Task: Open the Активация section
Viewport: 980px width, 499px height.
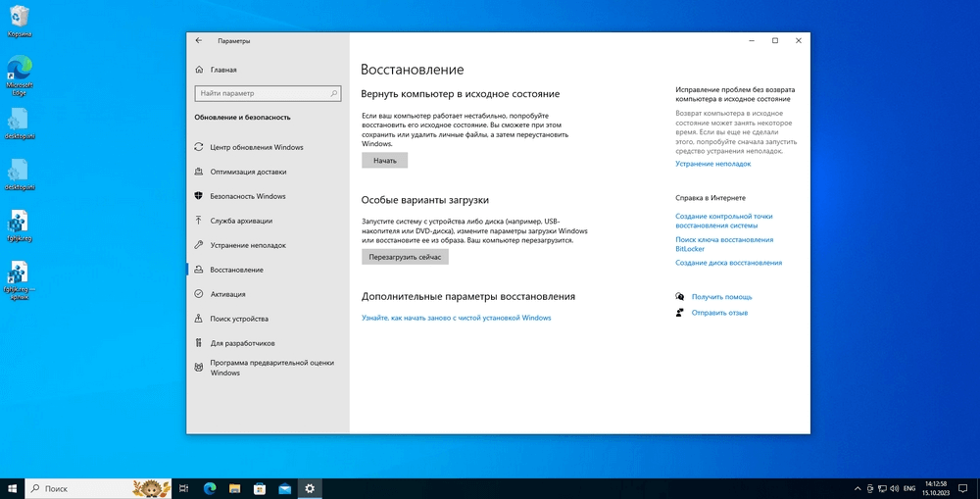Action: tap(227, 294)
